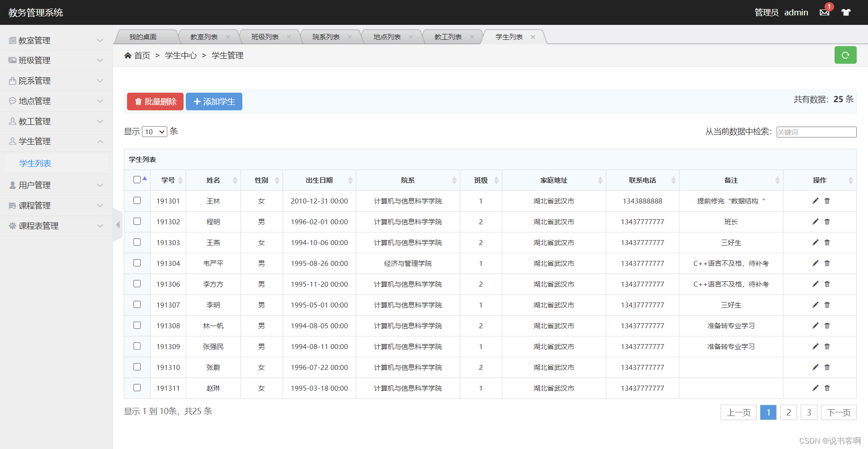Expand 院系管理 sidebar menu
This screenshot has height=449, width=868.
(56, 80)
